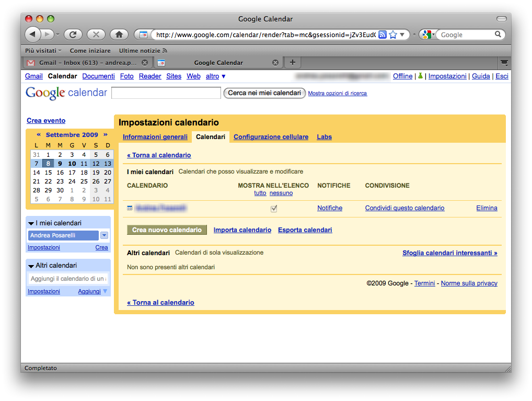Viewport: 532px width, 401px height.
Task: Expand the altro services menu
Action: coord(216,76)
